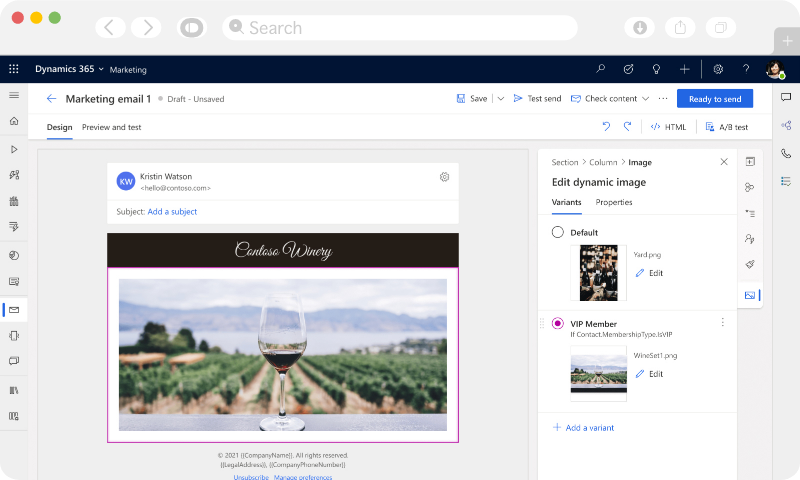Click the undo icon in the designer toolbar

606,127
